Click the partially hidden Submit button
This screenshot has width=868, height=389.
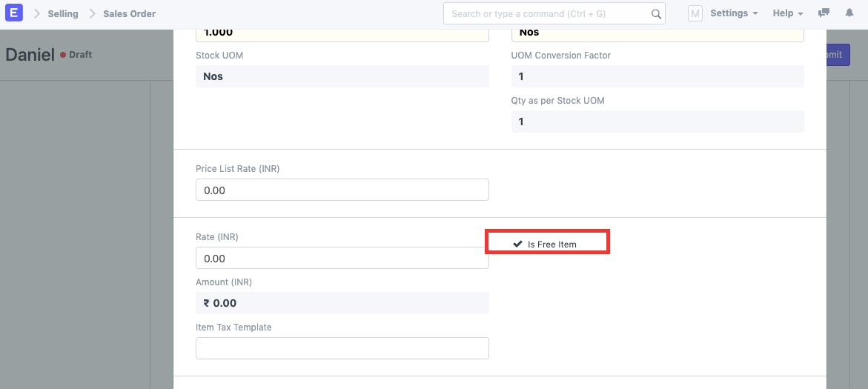(838, 55)
